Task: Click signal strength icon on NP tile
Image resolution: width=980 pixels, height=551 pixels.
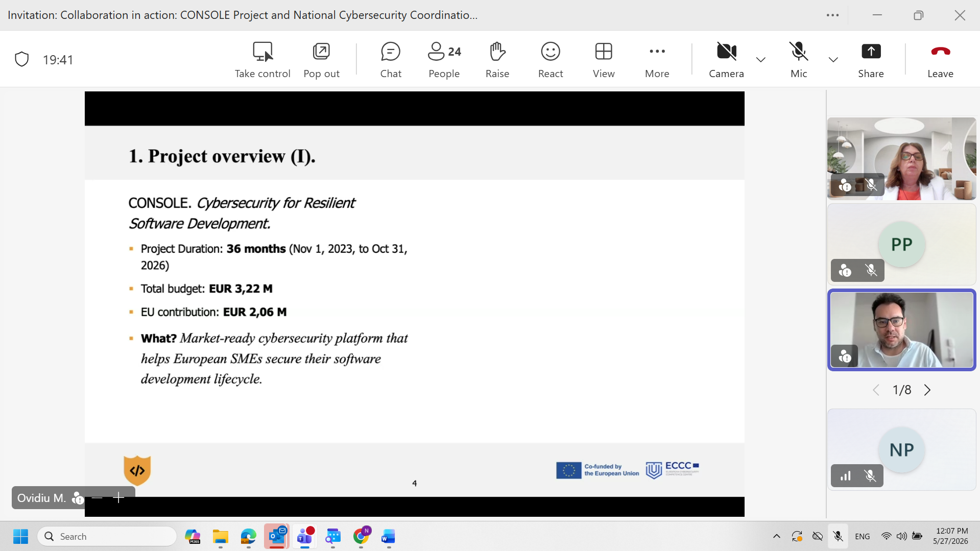Action: click(846, 476)
